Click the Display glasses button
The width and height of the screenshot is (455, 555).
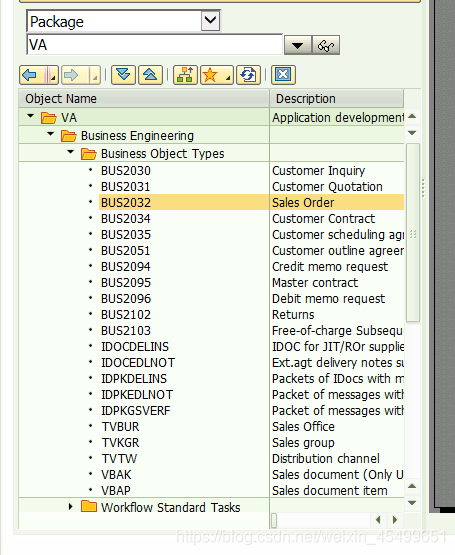pos(326,45)
